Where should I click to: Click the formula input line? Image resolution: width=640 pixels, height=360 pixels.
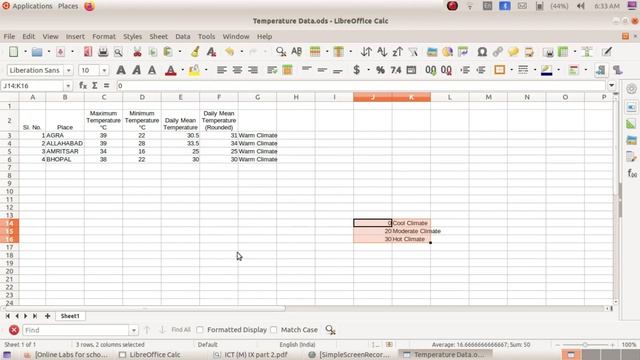pos(361,86)
